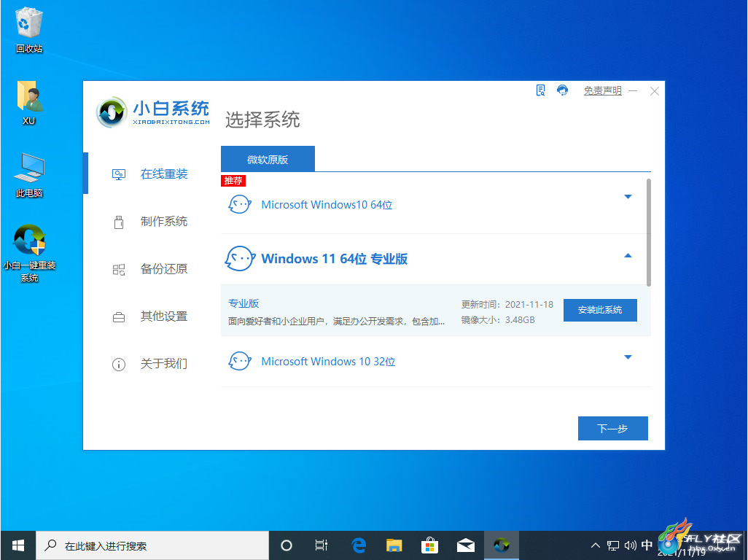This screenshot has height=560, width=748.
Task: Open Microsoft Store from the taskbar
Action: pos(430,545)
